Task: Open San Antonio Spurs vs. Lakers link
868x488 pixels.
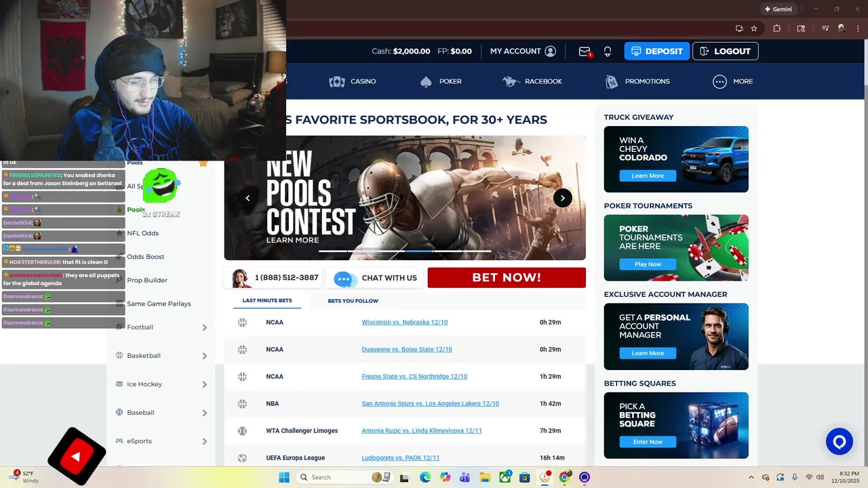Action: point(430,404)
